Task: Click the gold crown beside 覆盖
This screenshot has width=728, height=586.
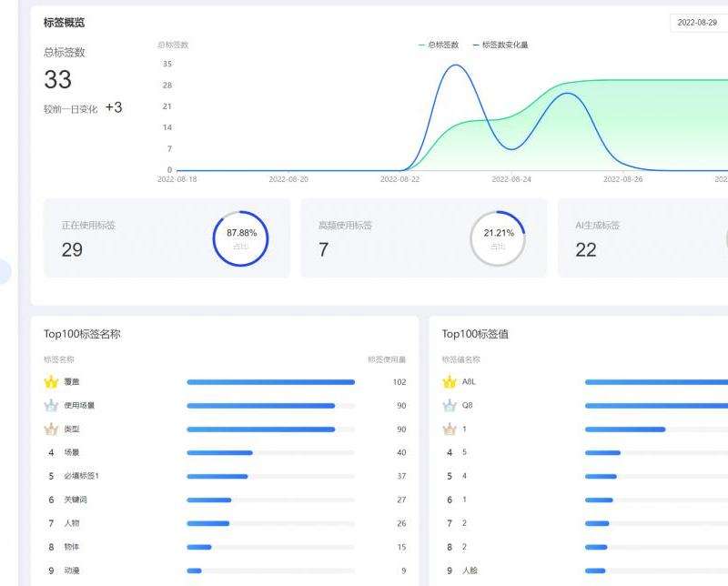Action: coord(51,382)
